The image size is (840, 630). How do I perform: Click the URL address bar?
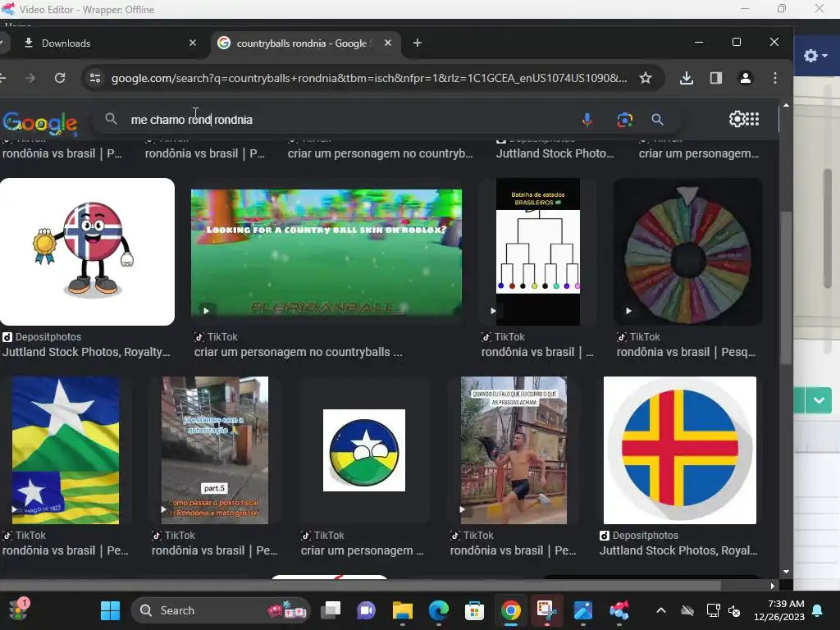click(x=369, y=78)
